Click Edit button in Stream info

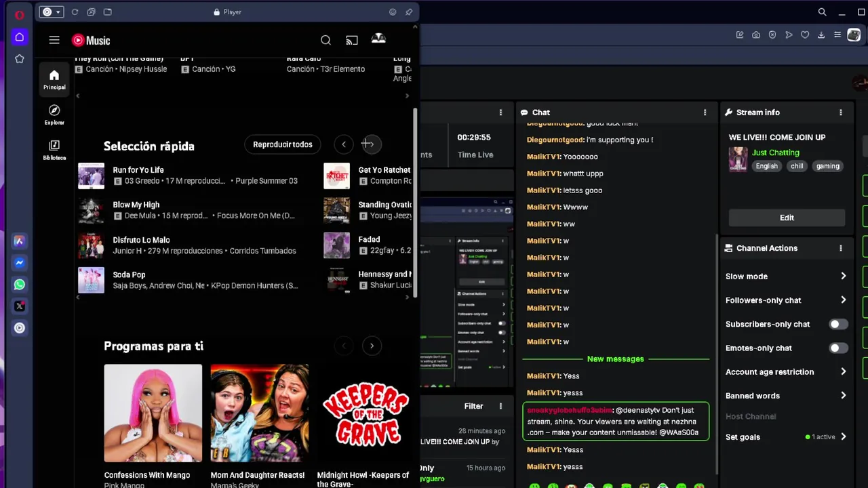coord(787,218)
